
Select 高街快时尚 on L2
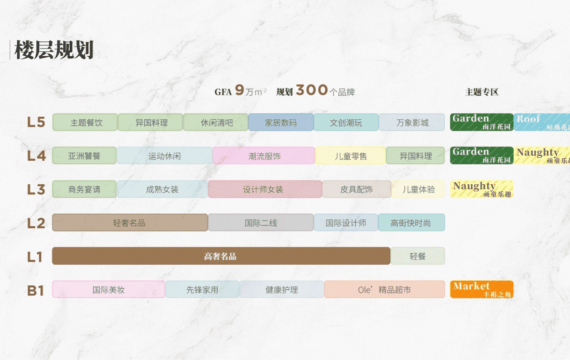pyautogui.click(x=412, y=223)
